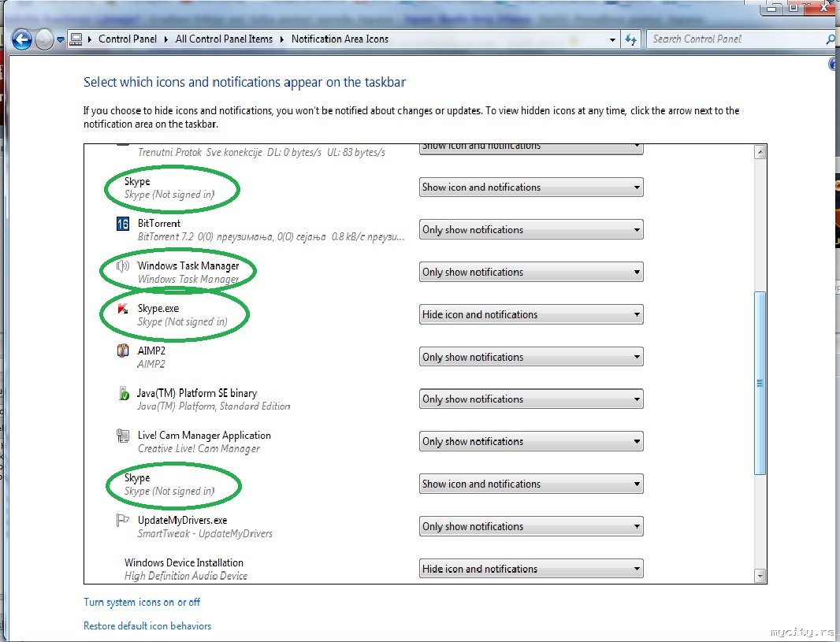This screenshot has height=642, width=840.
Task: Click the speaker icon of Windows Task Manager
Action: 123,265
